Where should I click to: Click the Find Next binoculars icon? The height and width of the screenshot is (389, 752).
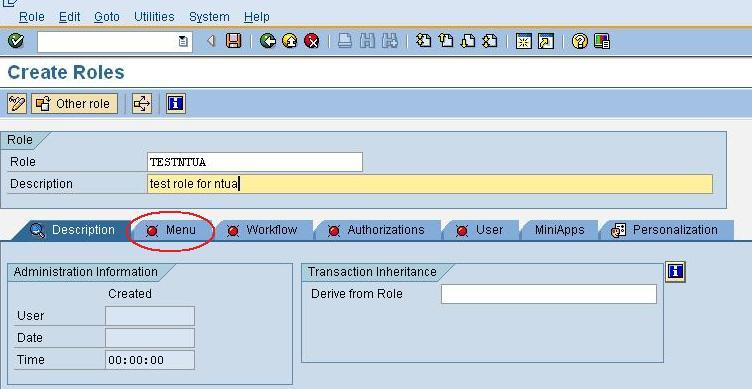[390, 41]
